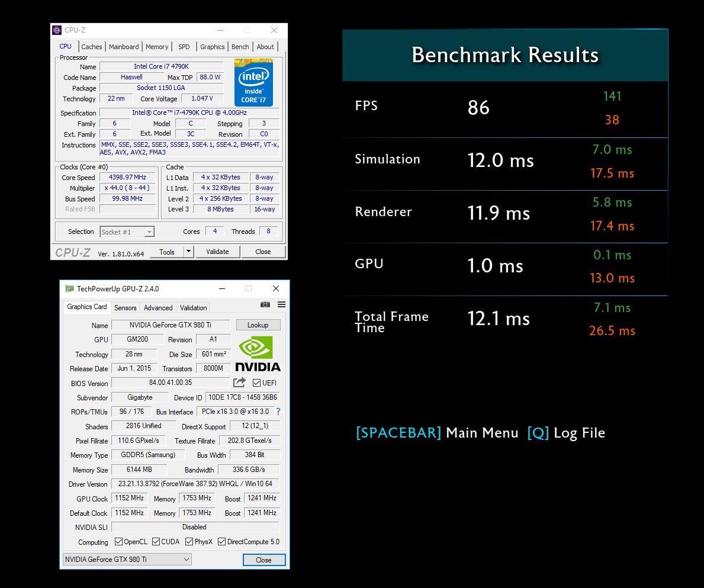Click the FPS average value 86
704x588 pixels.
478,108
